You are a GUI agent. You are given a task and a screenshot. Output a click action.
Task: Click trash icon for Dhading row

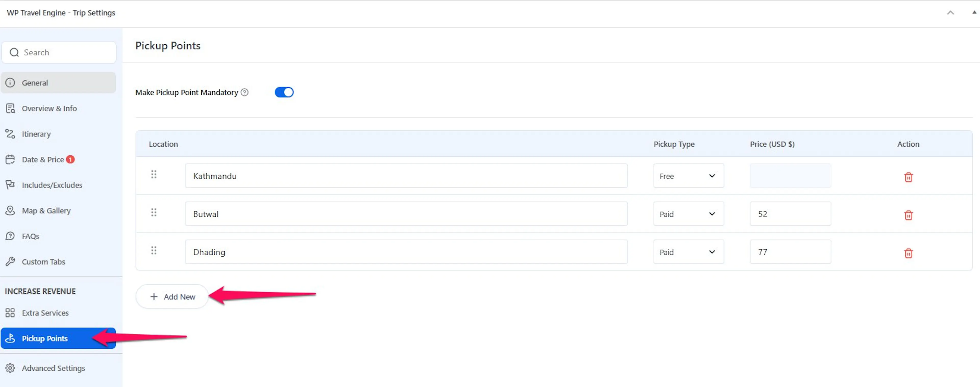coord(908,253)
